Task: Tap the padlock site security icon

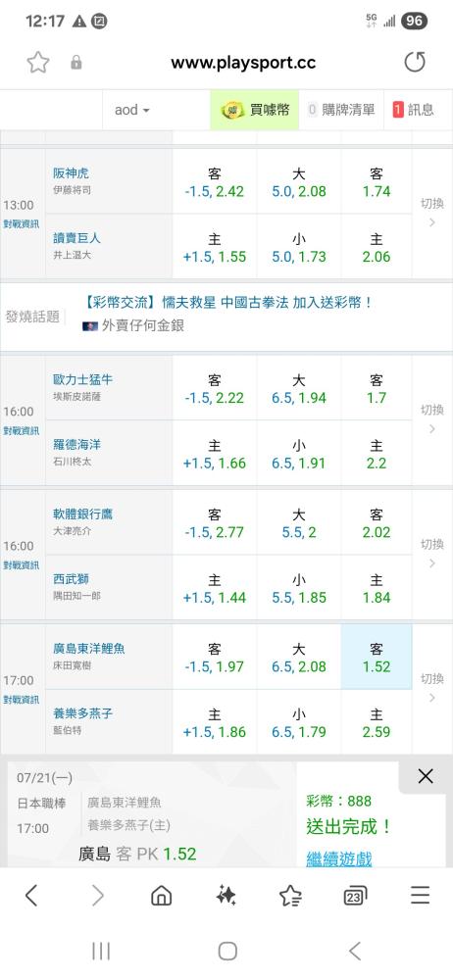Action: click(x=76, y=63)
